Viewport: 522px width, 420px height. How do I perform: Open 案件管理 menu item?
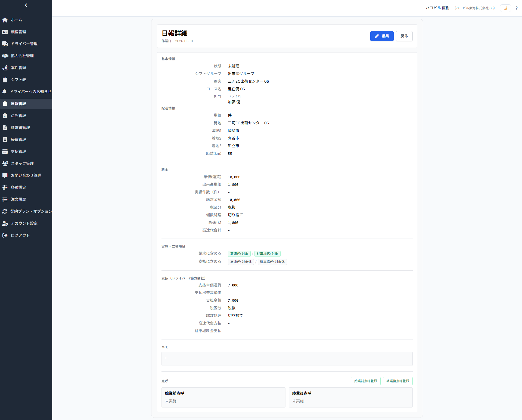click(26, 68)
